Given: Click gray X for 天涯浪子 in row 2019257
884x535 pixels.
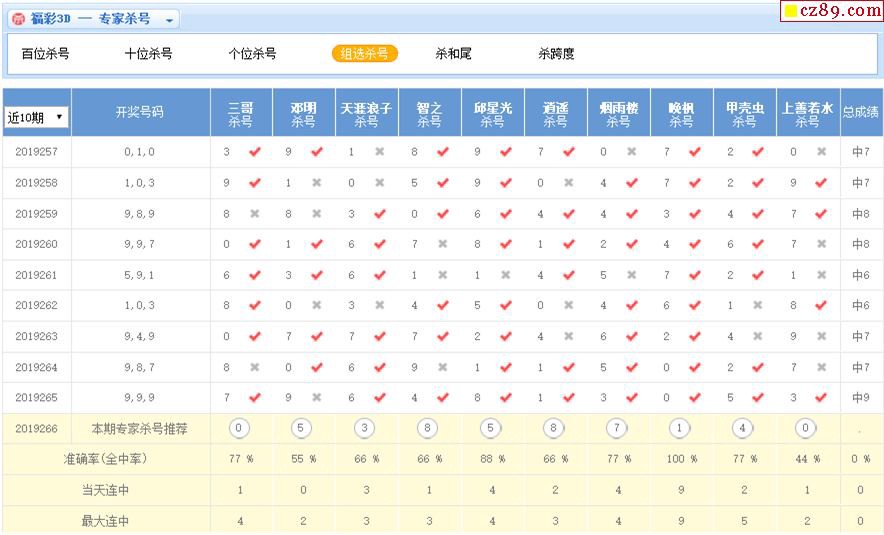Looking at the screenshot, I should click(380, 152).
